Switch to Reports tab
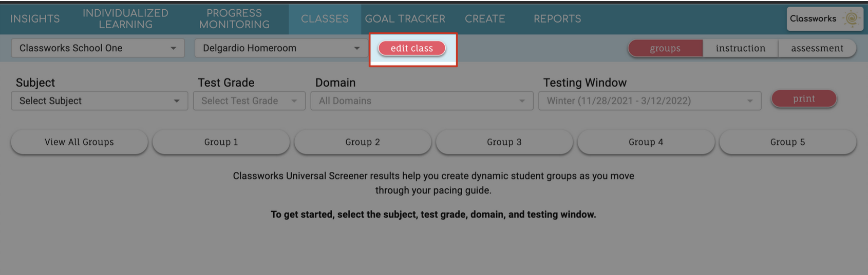This screenshot has height=275, width=868. click(x=557, y=19)
